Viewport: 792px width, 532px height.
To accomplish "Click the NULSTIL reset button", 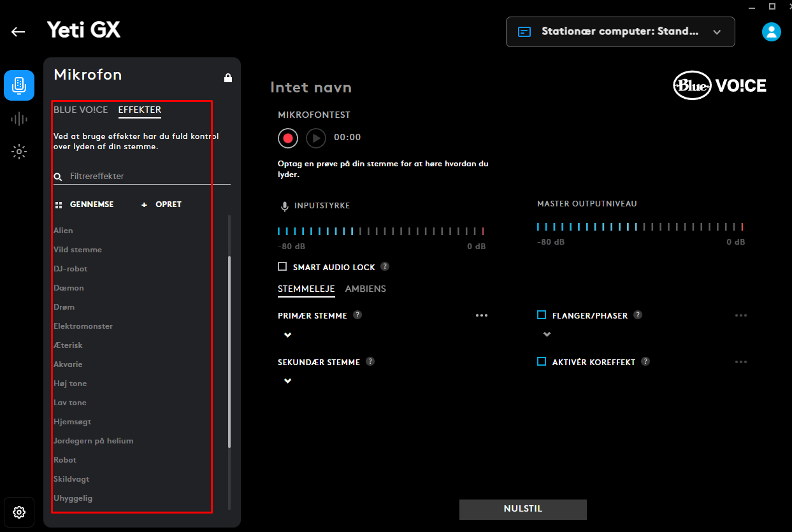I will [523, 509].
